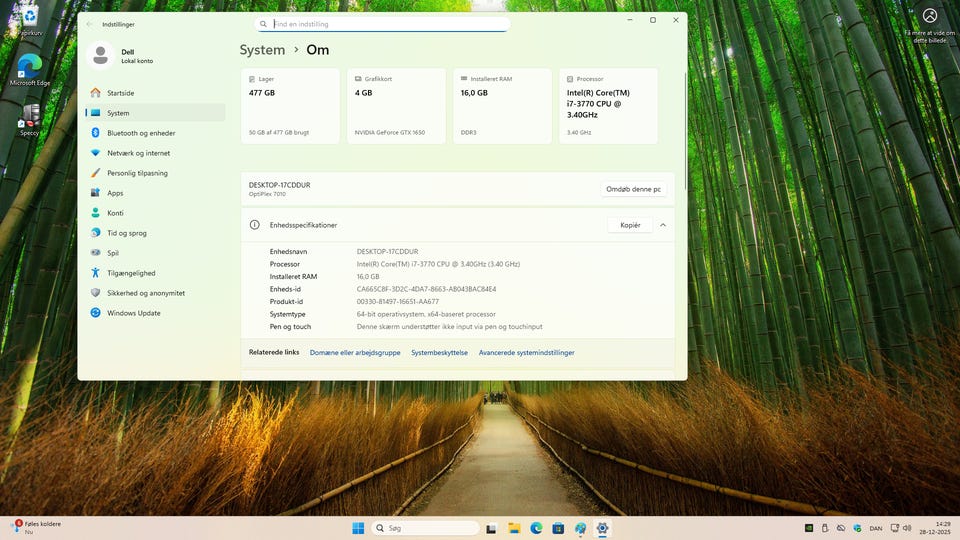Copy device specifications with Kopiér button
960x540 pixels.
point(630,225)
